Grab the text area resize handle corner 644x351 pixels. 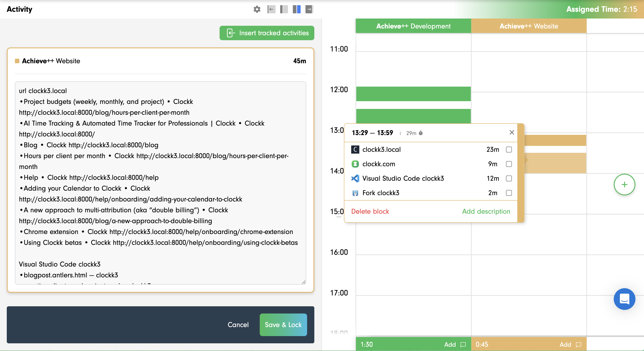point(303,282)
